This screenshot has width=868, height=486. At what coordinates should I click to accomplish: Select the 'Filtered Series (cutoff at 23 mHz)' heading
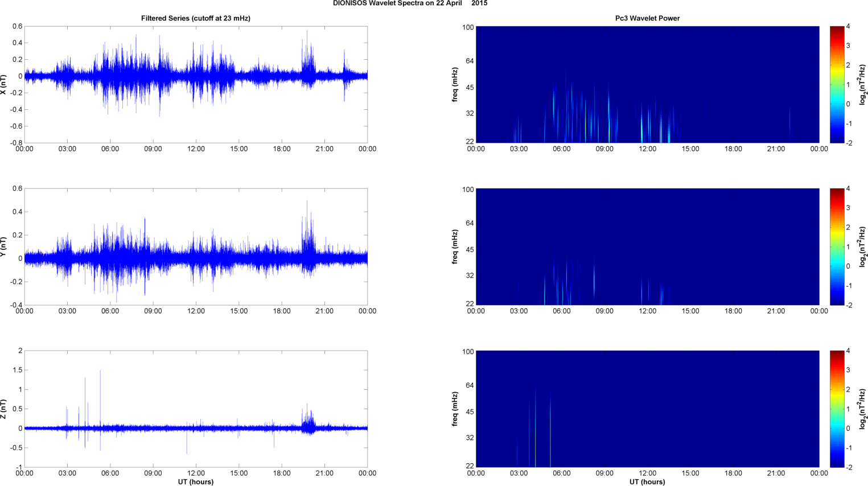[196, 18]
